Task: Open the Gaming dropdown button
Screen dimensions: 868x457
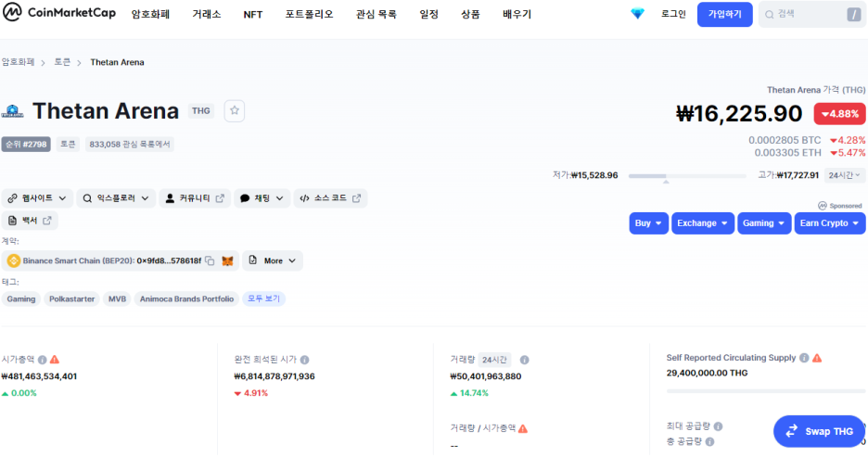Action: pyautogui.click(x=764, y=223)
